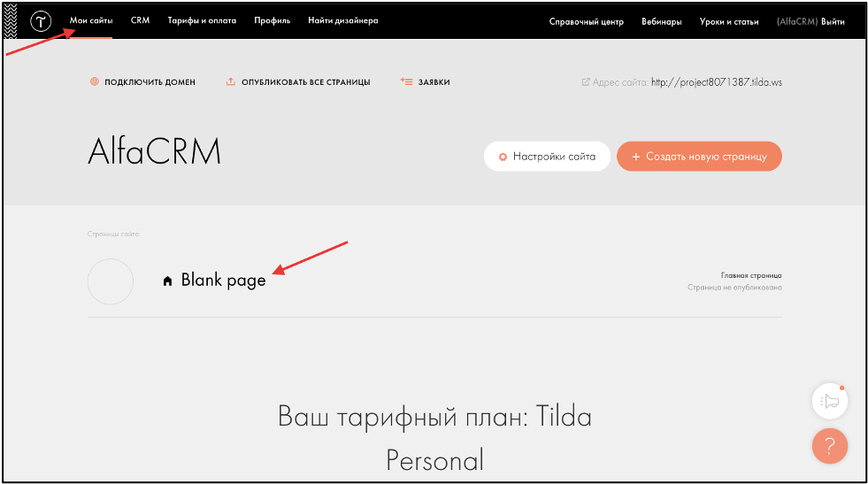Open the Blank page entry

[223, 280]
